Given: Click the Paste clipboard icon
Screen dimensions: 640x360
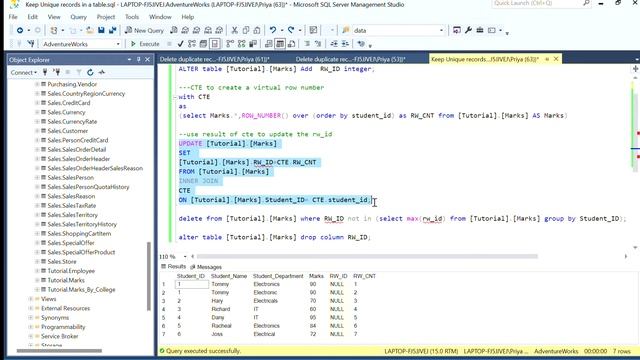Looking at the screenshot, I should [x=257, y=30].
